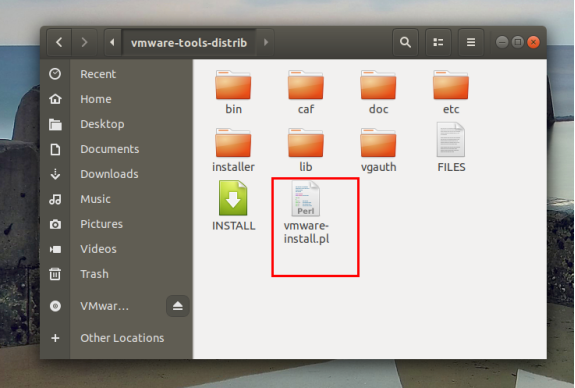Click the 'doc' folder name label

point(378,109)
